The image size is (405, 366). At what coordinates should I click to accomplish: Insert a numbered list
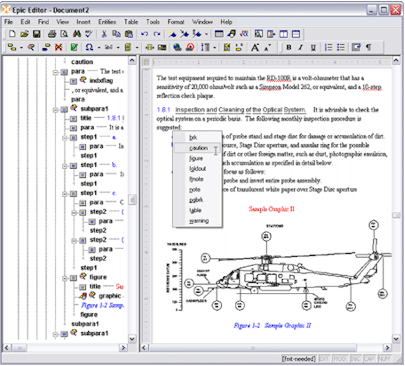(328, 47)
